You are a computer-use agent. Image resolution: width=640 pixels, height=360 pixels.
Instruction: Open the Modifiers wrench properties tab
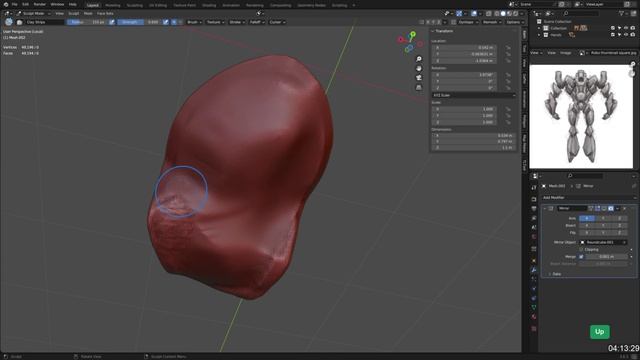(x=534, y=270)
